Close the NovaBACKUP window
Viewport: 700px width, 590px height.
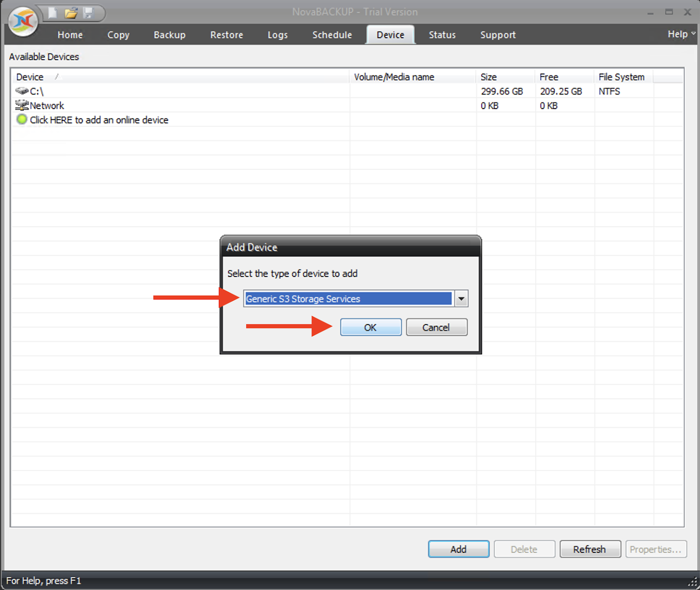click(688, 12)
